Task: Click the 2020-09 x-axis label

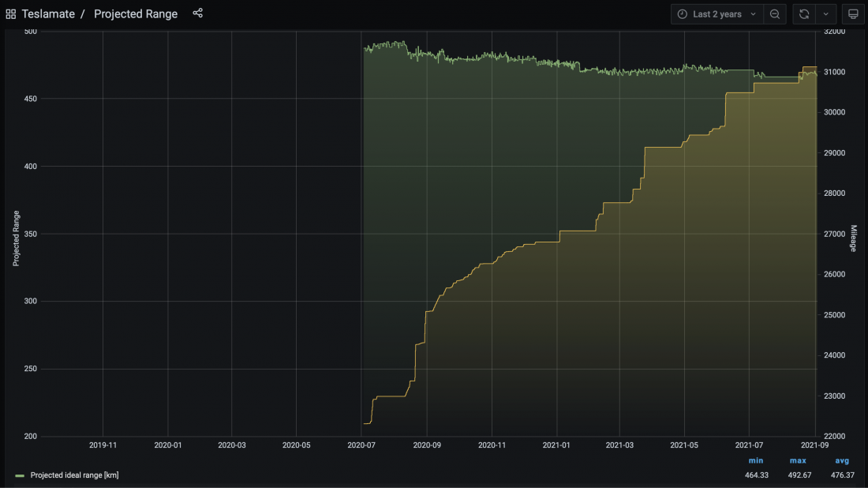Action: click(427, 445)
